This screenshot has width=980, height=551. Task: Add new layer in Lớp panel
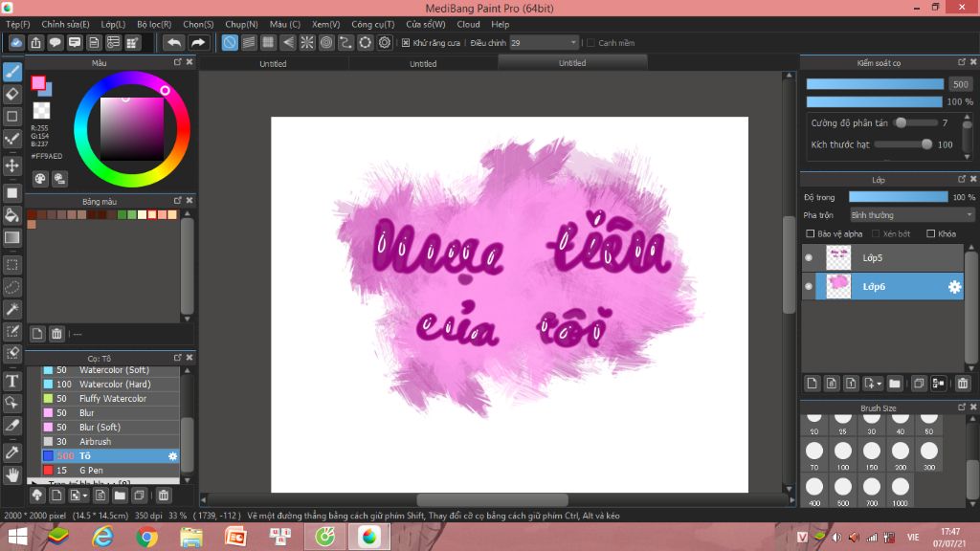coord(812,384)
